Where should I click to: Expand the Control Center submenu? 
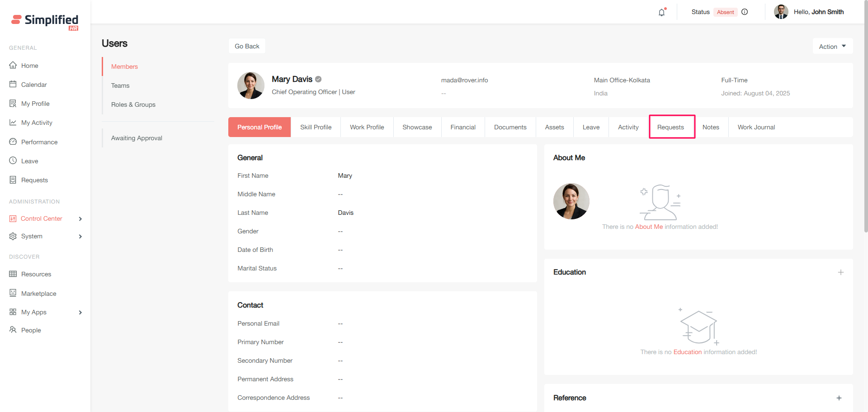(80, 219)
